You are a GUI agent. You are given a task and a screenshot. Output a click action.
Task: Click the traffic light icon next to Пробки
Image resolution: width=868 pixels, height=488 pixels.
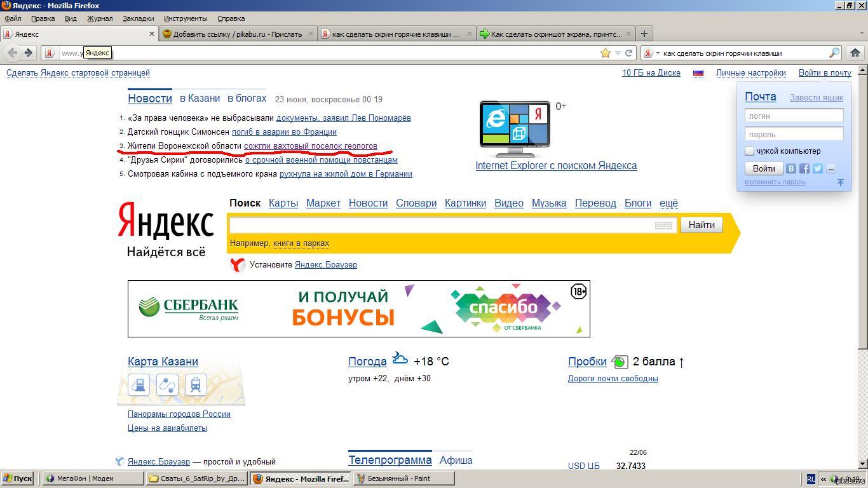(x=620, y=362)
